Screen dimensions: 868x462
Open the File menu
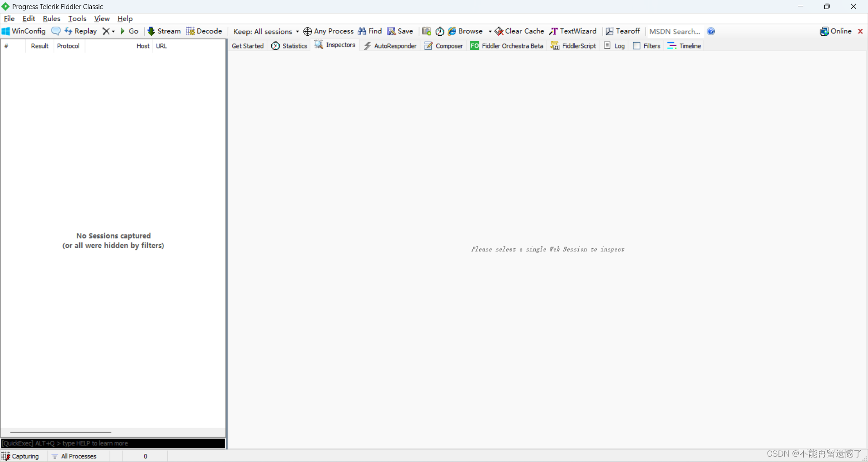tap(9, 19)
